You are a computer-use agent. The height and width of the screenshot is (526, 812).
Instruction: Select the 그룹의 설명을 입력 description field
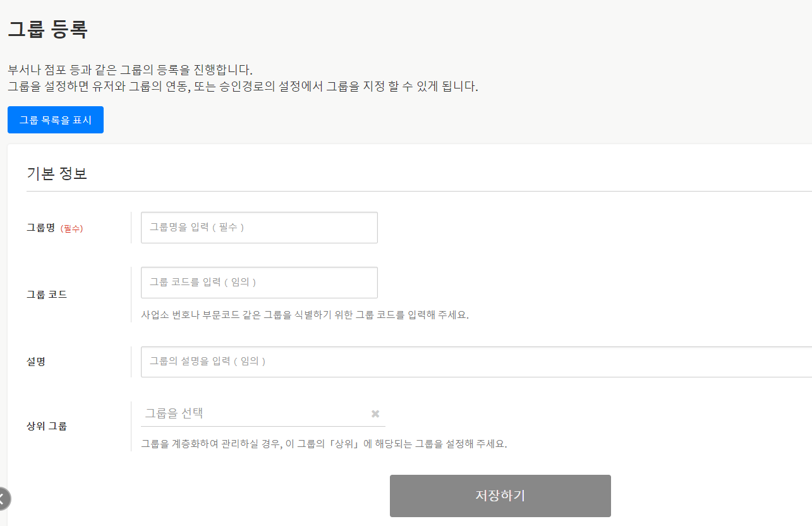tap(474, 362)
